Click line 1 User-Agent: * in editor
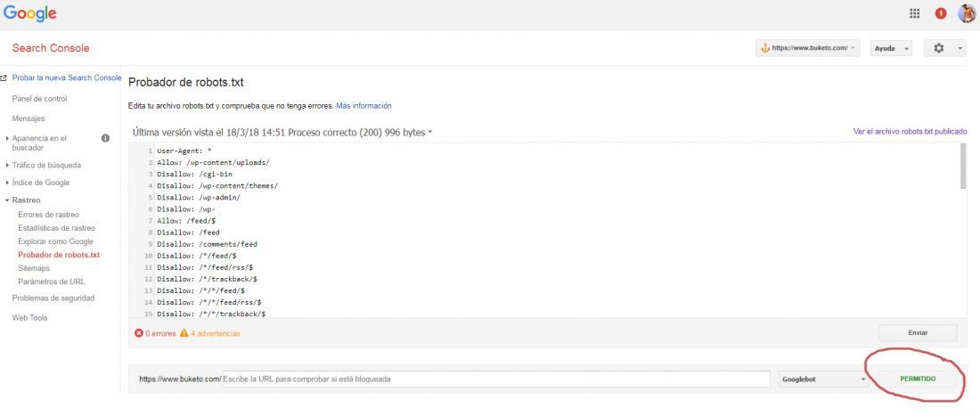Image resolution: width=980 pixels, height=416 pixels. point(184,151)
